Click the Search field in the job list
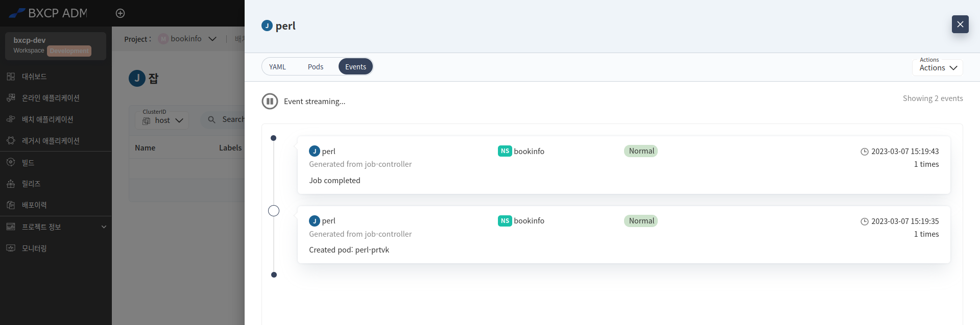The image size is (980, 325). tap(223, 119)
